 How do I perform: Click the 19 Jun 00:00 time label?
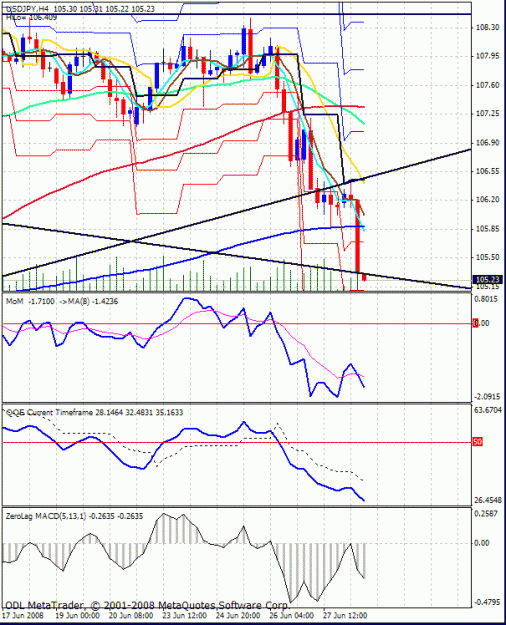pos(77,615)
